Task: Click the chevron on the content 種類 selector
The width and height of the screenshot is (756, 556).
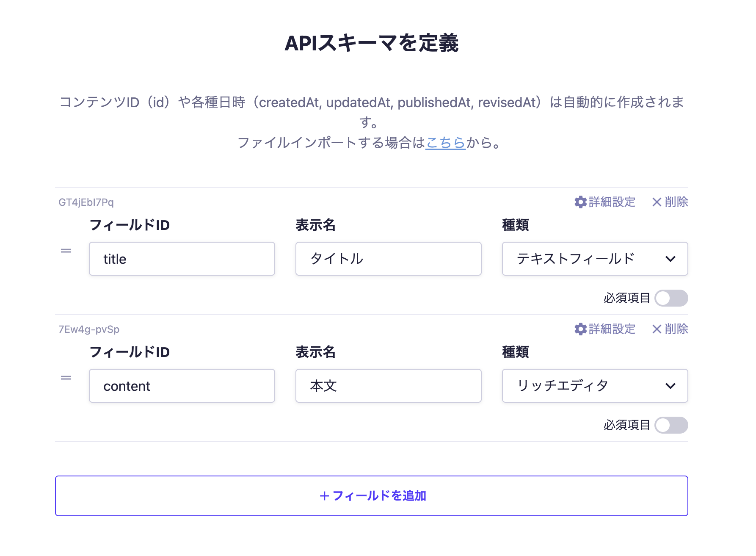Action: (671, 386)
